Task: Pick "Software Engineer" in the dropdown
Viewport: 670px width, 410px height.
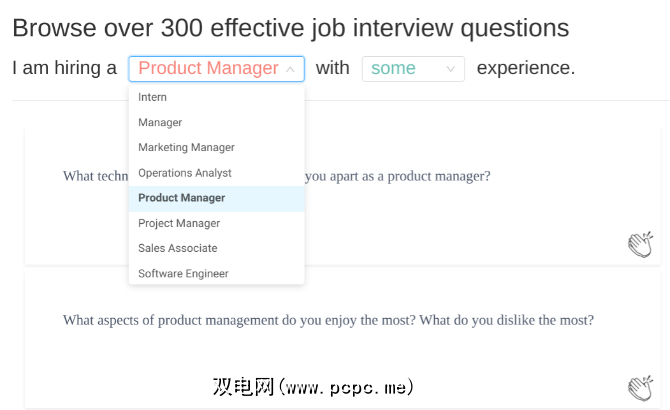Action: (183, 273)
